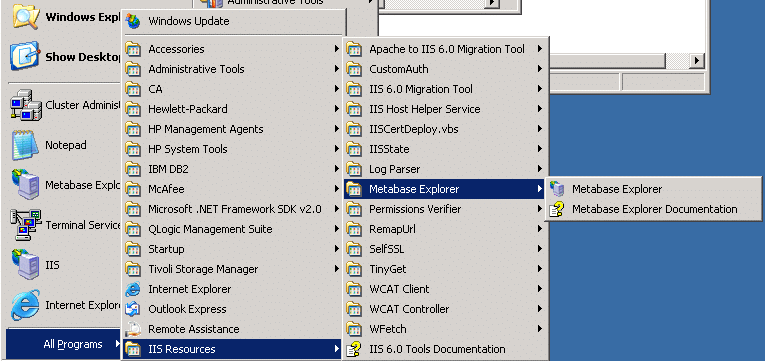The image size is (765, 361).
Task: Click the IIS 6.0 Migration Tool folder icon
Action: pyautogui.click(x=354, y=89)
